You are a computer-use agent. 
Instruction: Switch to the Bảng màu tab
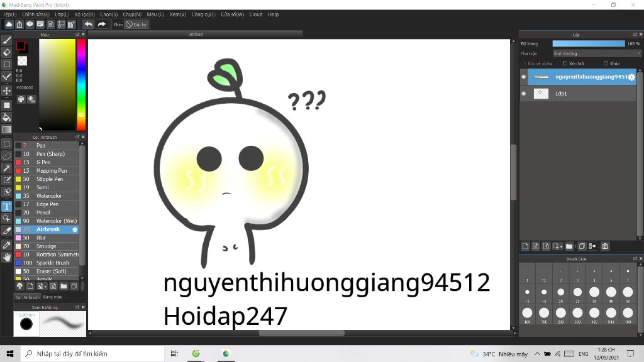[x=53, y=297]
